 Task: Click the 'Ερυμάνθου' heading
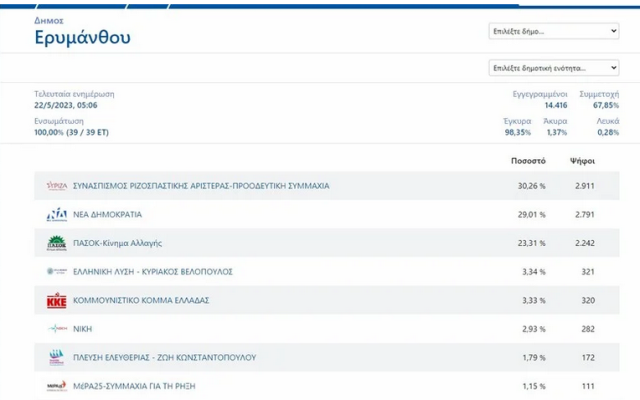pos(82,38)
